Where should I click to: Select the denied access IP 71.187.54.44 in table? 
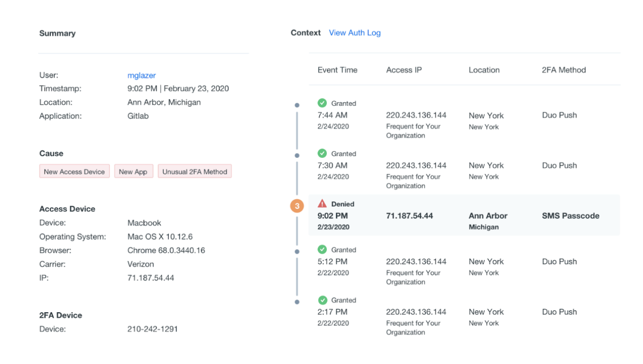coord(409,215)
